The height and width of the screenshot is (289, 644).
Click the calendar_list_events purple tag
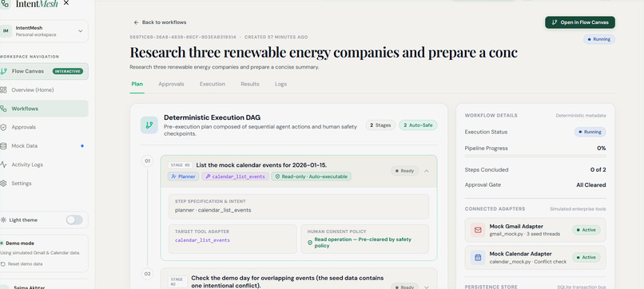[x=236, y=176]
